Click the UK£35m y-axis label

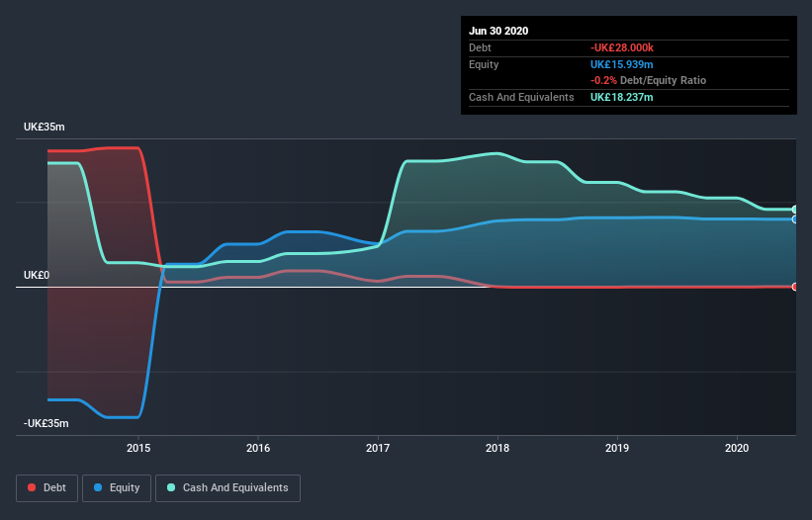point(45,127)
